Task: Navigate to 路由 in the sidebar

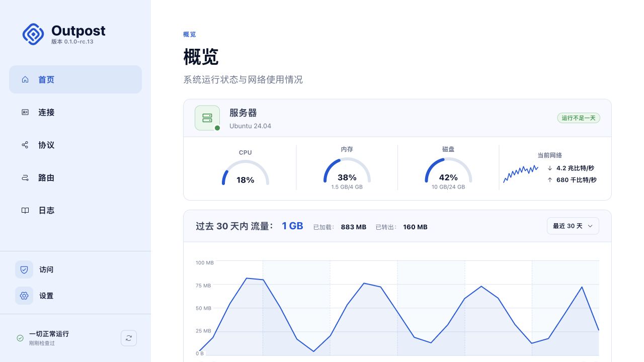Action: pyautogui.click(x=75, y=177)
